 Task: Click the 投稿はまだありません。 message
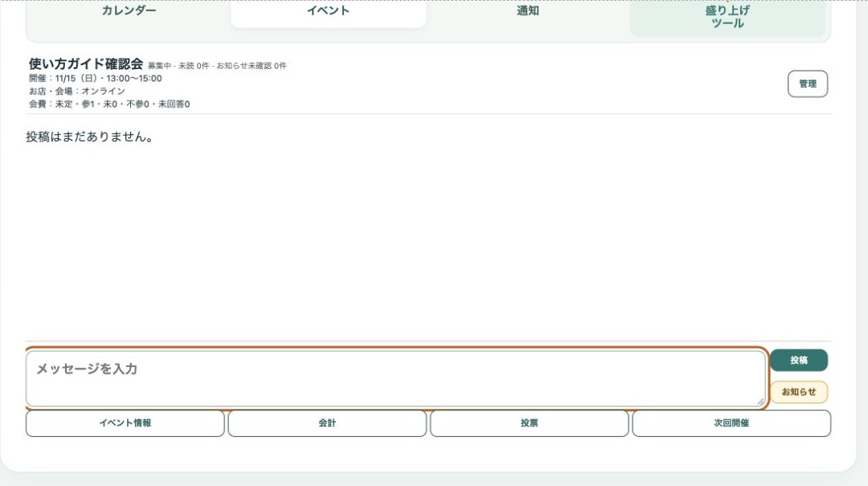90,137
